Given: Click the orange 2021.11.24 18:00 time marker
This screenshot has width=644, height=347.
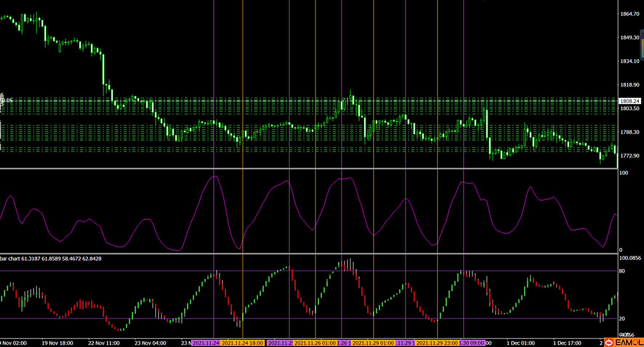Looking at the screenshot, I should pos(242,343).
